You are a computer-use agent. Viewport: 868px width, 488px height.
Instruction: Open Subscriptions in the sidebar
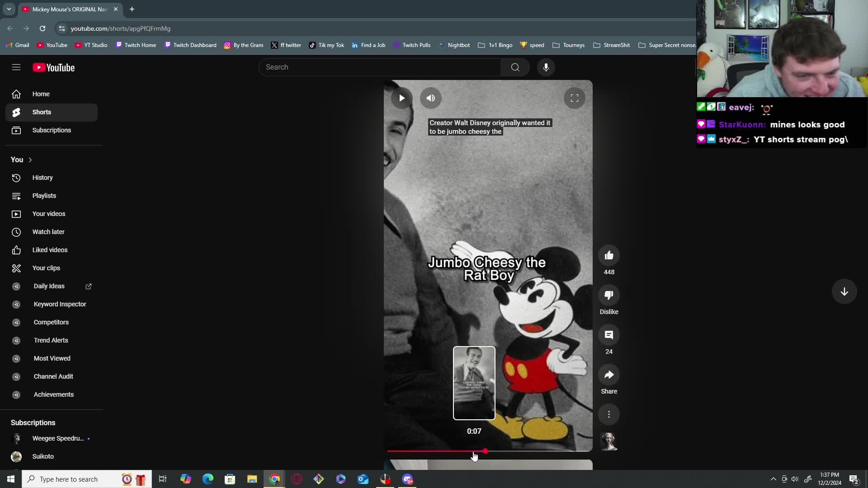coord(52,130)
